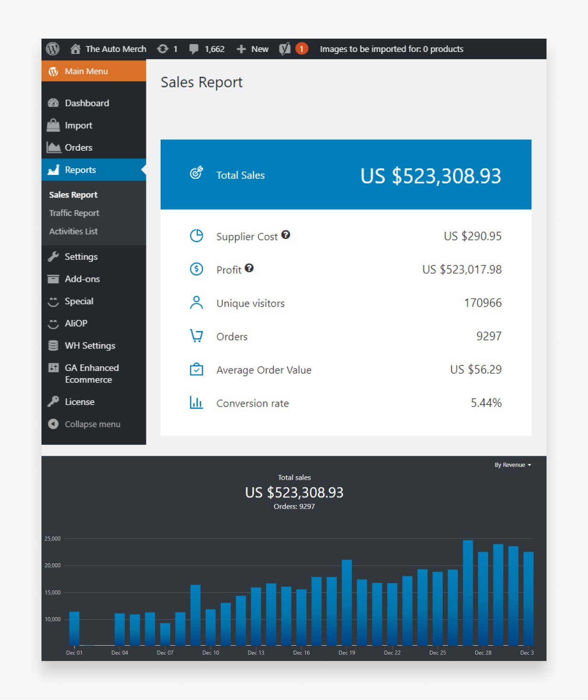Image resolution: width=588 pixels, height=700 pixels.
Task: Click the tallest chart bar near Dec 27
Action: click(x=468, y=592)
